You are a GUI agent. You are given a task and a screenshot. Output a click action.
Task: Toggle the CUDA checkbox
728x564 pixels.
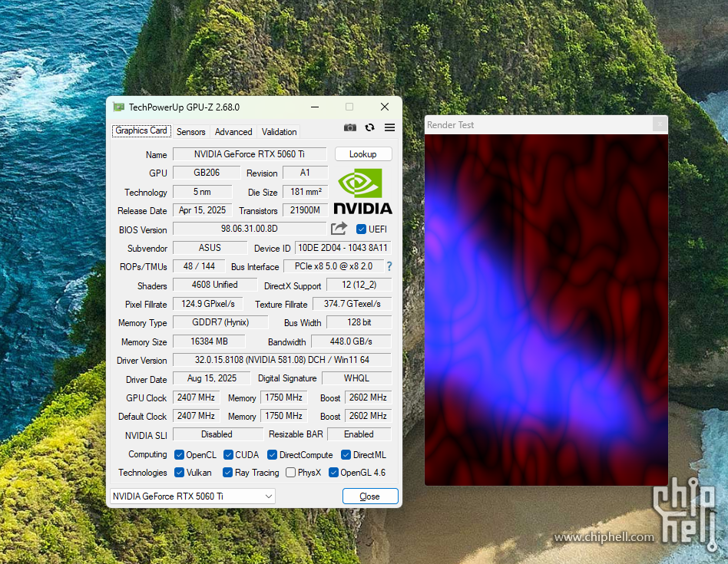(228, 454)
